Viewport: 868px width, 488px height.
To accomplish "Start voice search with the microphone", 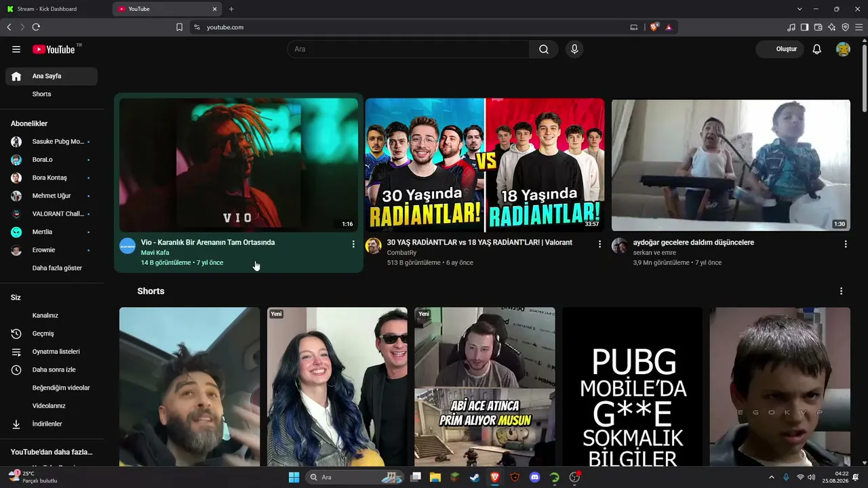I will tap(574, 49).
